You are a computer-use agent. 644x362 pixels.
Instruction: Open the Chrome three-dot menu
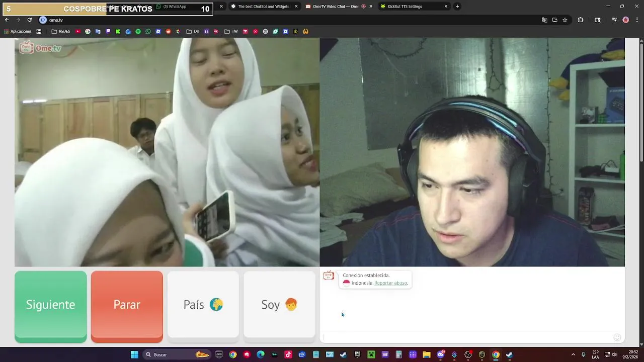coord(637,20)
